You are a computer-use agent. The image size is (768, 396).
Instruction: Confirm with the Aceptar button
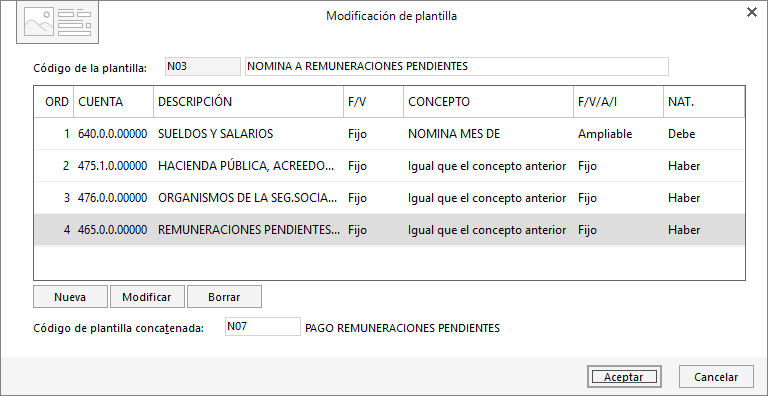click(624, 377)
